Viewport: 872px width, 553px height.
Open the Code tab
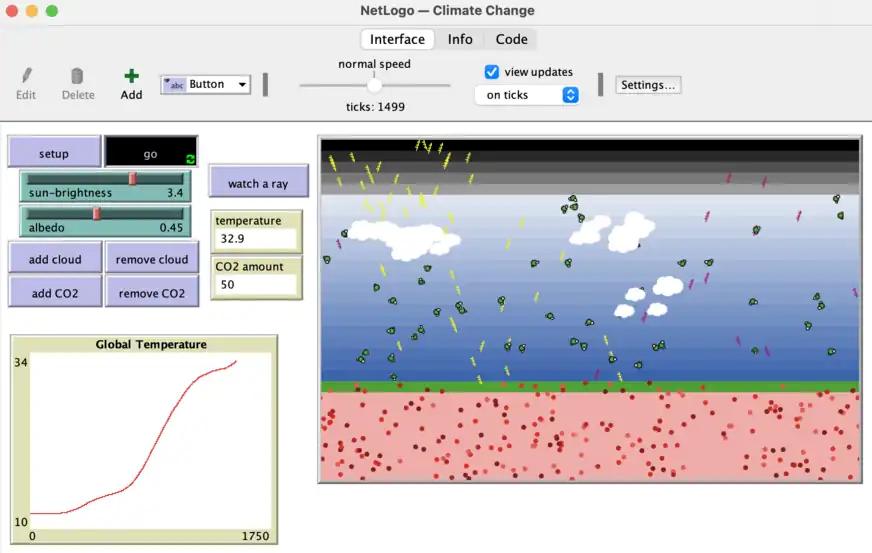[511, 39]
